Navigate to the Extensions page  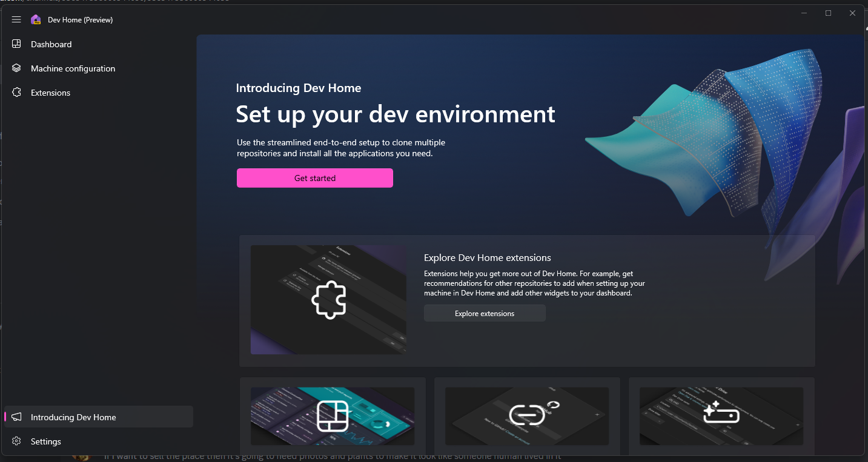click(x=51, y=93)
